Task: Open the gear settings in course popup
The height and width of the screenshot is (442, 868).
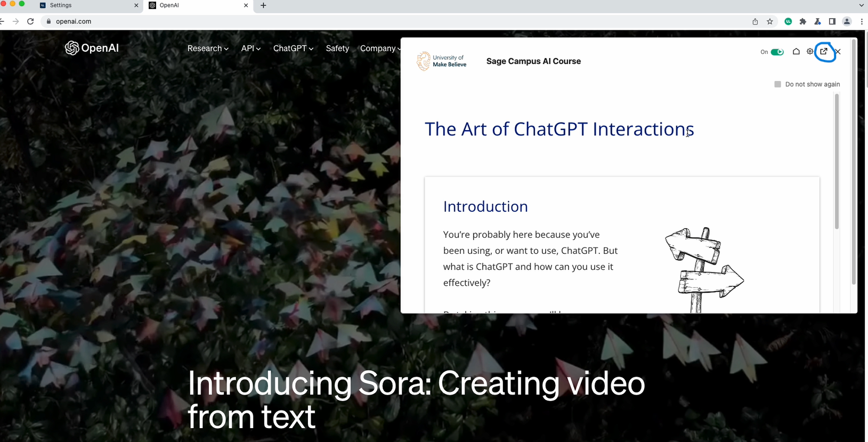Action: tap(810, 52)
